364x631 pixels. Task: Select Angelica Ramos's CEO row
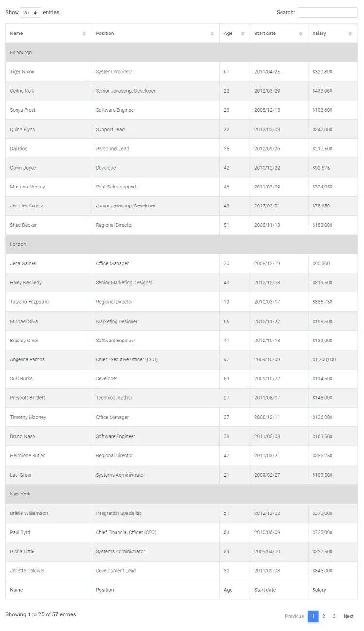pyautogui.click(x=182, y=359)
